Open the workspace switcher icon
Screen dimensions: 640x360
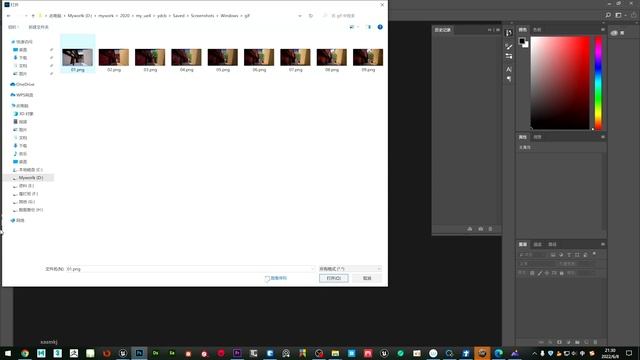pos(618,15)
